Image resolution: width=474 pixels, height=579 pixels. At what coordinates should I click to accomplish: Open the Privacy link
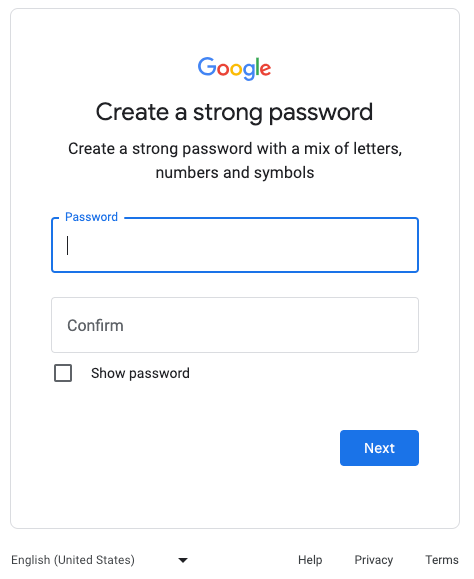[374, 560]
